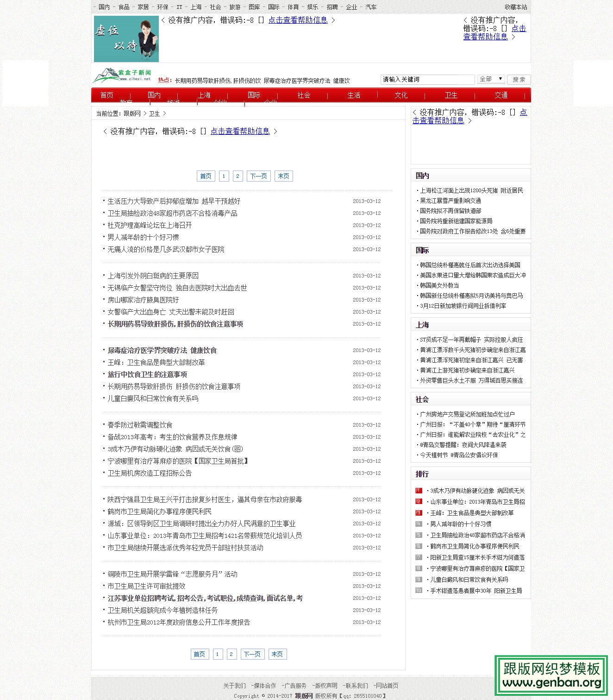Click the 搜索 search button

coord(518,79)
